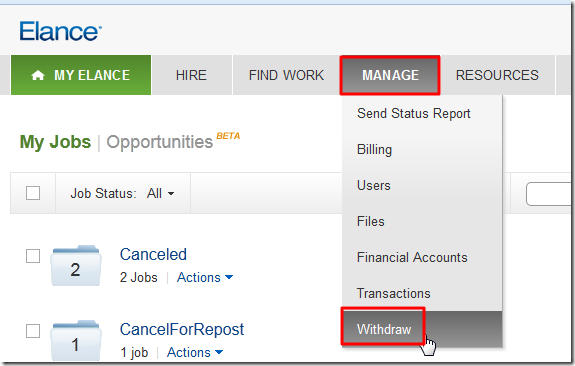Check the CancelForRepost folder checkbox
The image size is (575, 366).
[33, 331]
